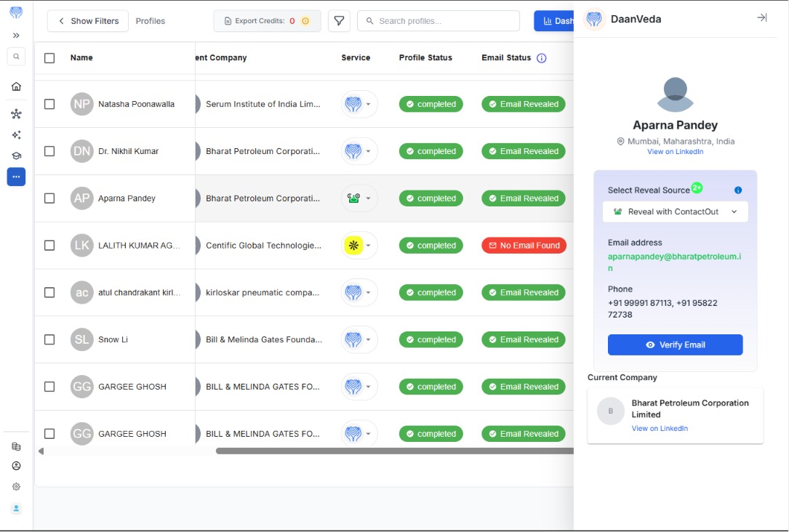
Task: Select the atul chandrakant row checkbox
Action: (49, 293)
